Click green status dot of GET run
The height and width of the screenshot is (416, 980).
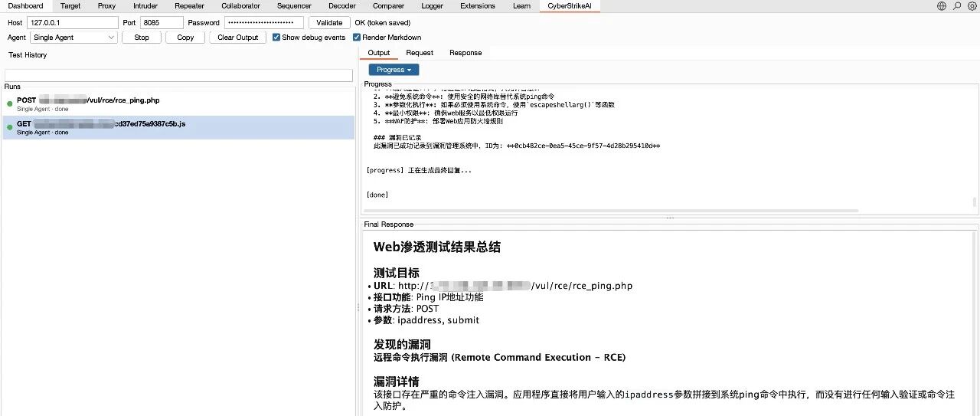pos(10,126)
